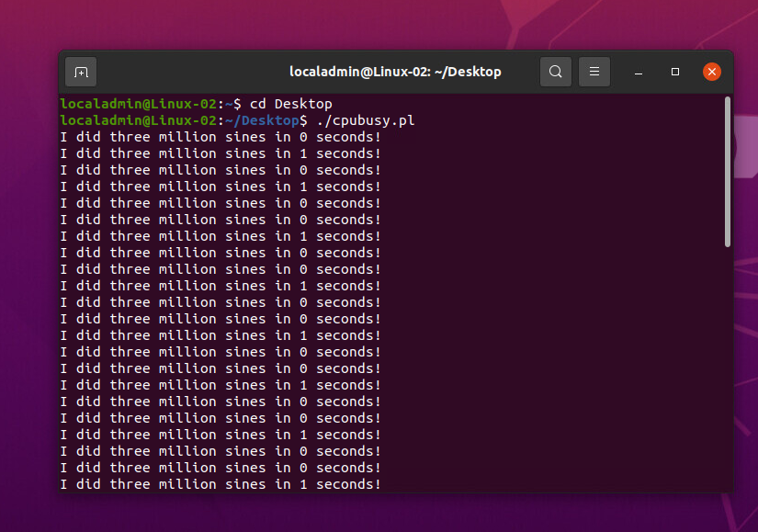The height and width of the screenshot is (532, 758).
Task: Click the blue ~/Desktop path in the prompt
Action: (x=262, y=121)
